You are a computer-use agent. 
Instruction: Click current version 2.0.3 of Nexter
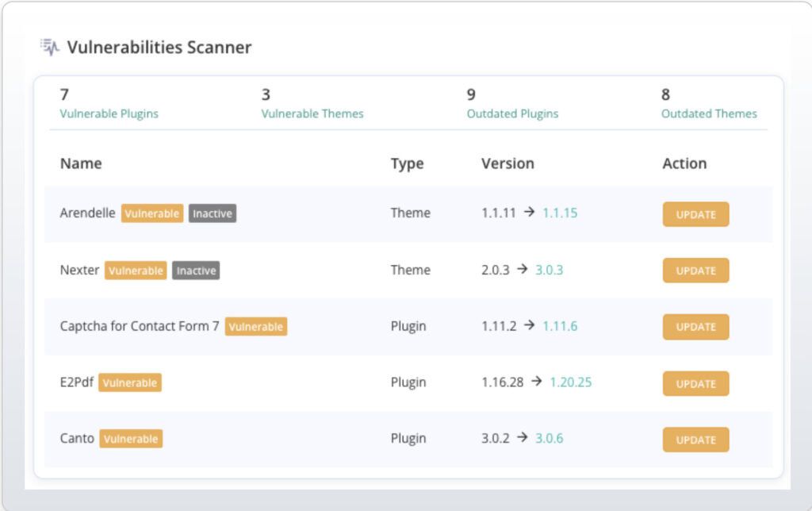(496, 270)
